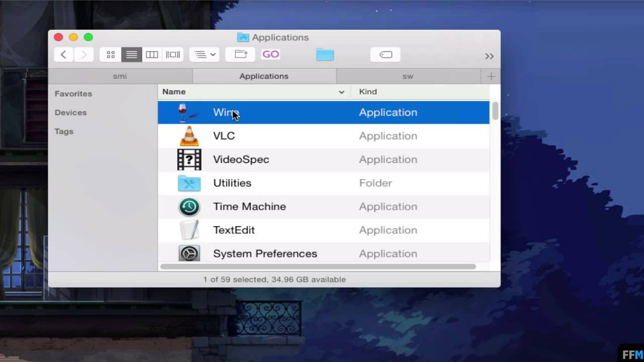The width and height of the screenshot is (644, 362).
Task: Select the TextEdit document icon
Action: (x=189, y=230)
